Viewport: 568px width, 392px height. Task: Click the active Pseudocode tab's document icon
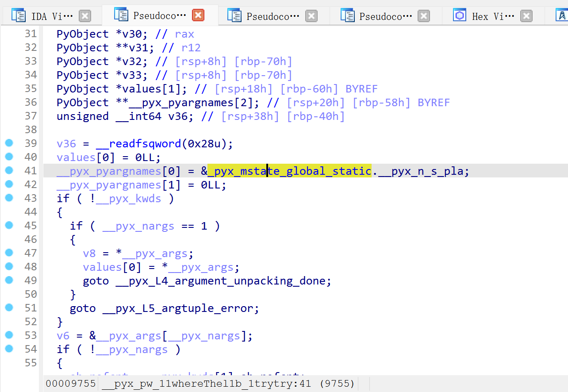[x=121, y=15]
